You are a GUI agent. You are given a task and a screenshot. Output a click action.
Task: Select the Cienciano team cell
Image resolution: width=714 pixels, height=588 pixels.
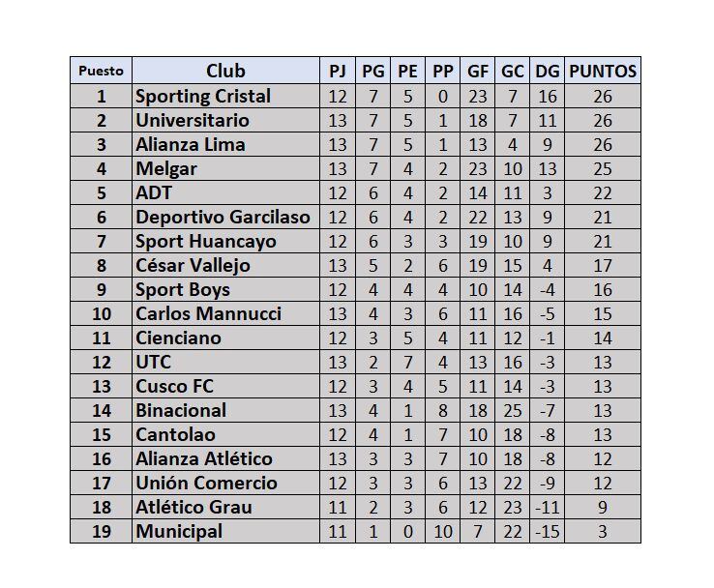click(x=179, y=338)
